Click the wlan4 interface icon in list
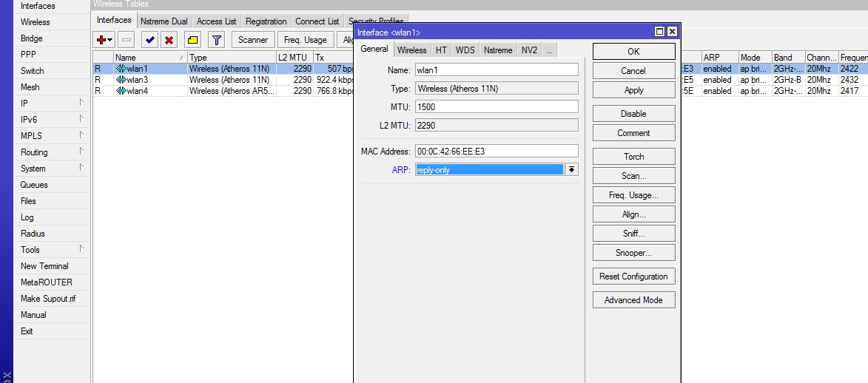 pyautogui.click(x=121, y=91)
